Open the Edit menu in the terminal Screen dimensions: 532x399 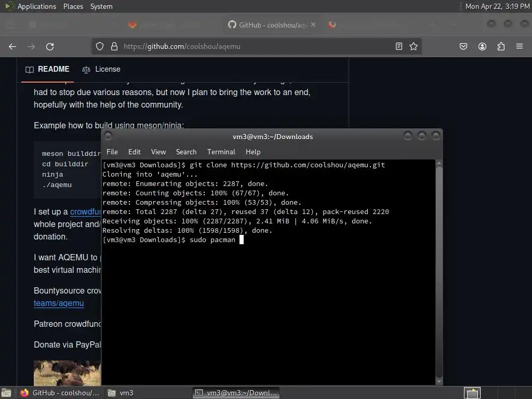pyautogui.click(x=135, y=152)
